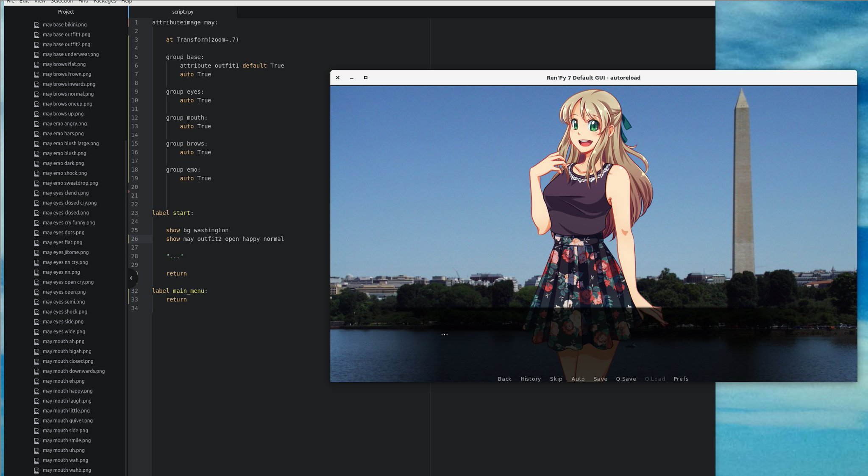Click the icon beside may eyes open.png

click(x=37, y=292)
